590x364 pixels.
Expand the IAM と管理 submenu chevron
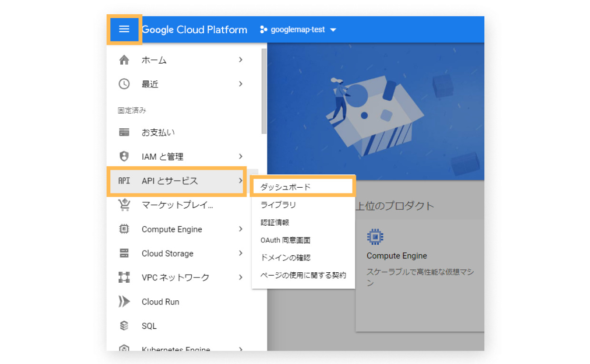coord(241,156)
